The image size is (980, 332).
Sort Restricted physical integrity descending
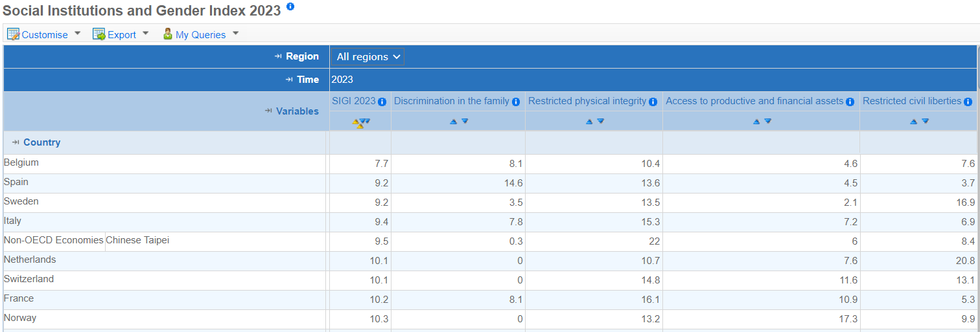pos(601,121)
